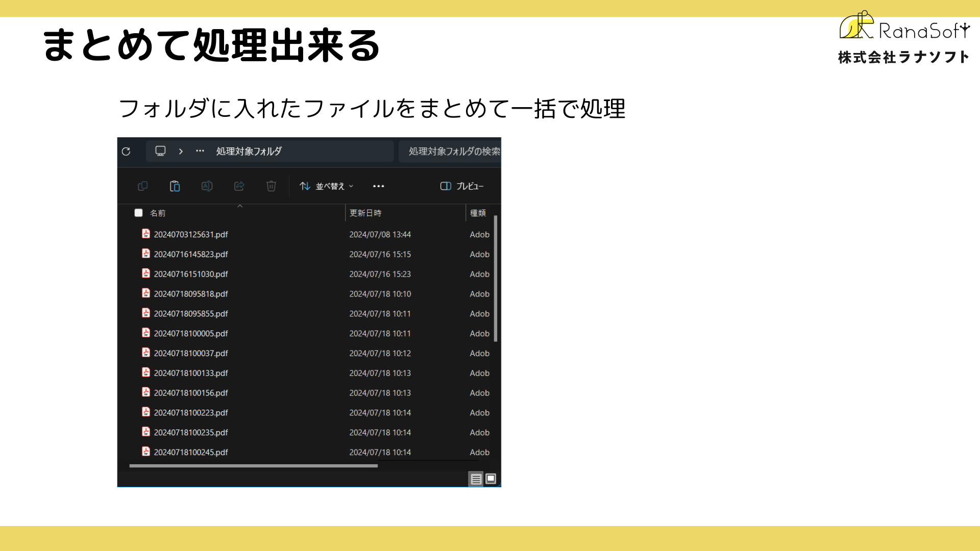Screen dimensions: 980x551
Task: Open the toolbar see-more ellipsis menu
Action: [x=378, y=186]
